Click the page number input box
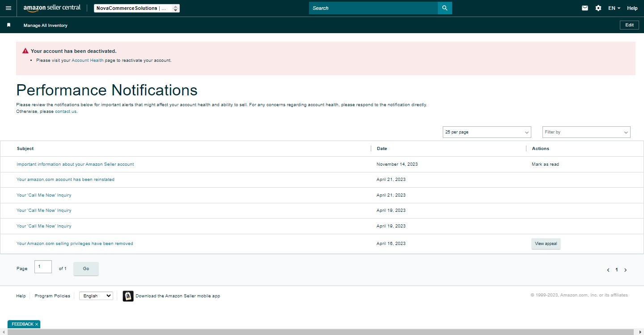644x335 pixels. [43, 267]
